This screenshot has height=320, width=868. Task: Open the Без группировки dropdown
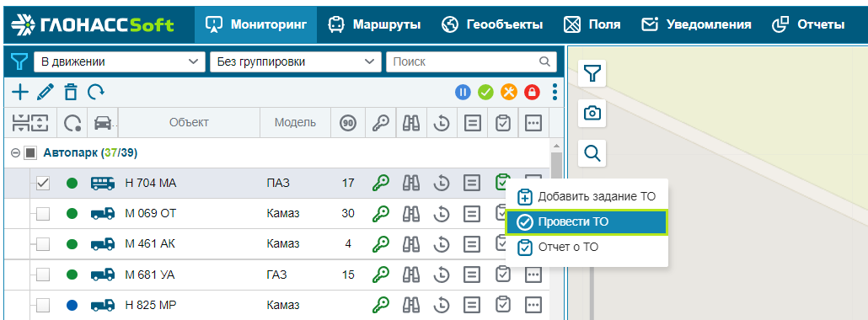pos(296,61)
